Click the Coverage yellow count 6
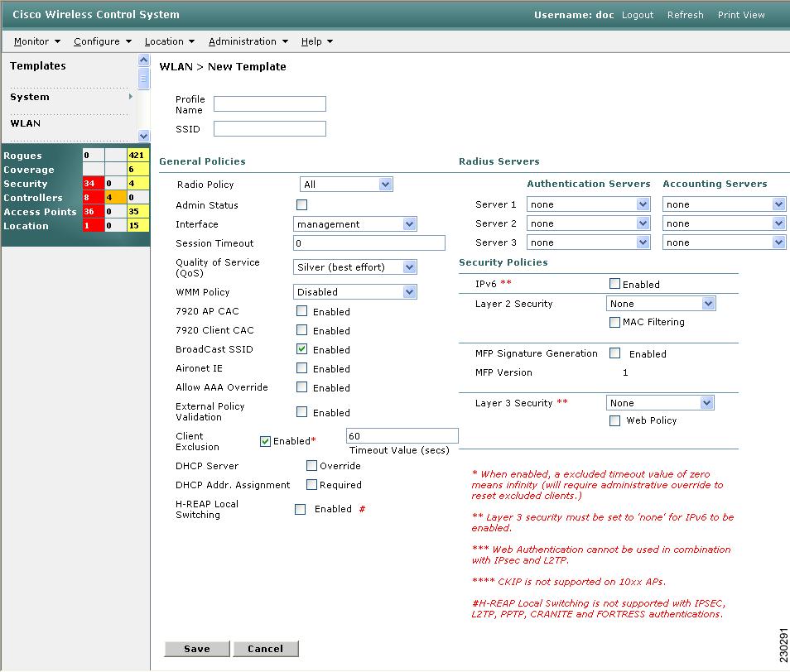Viewport: 790px width, 672px height. tap(138, 169)
